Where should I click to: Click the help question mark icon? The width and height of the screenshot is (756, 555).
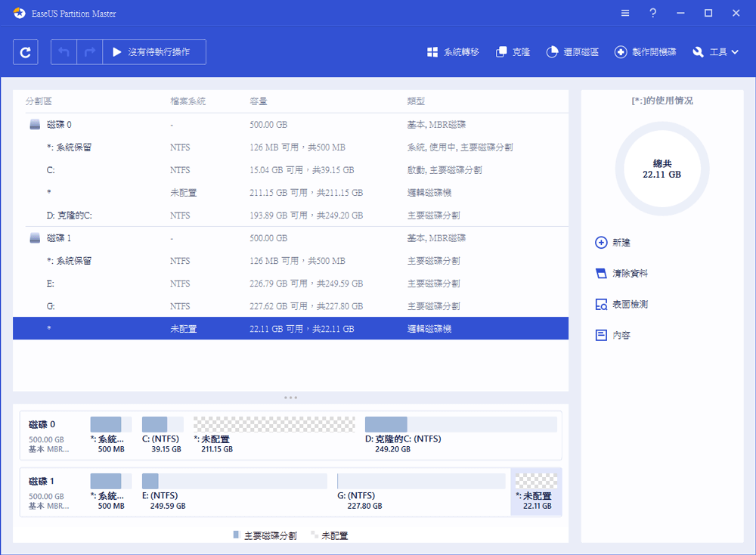click(x=653, y=13)
